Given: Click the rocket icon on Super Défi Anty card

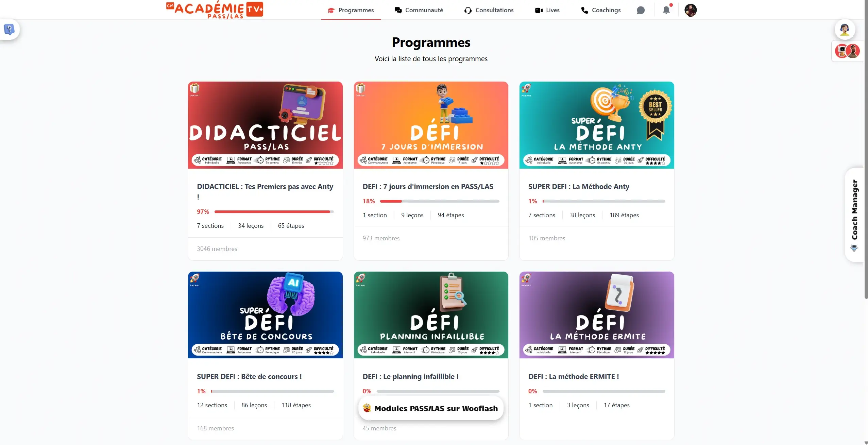Looking at the screenshot, I should pyautogui.click(x=526, y=89).
